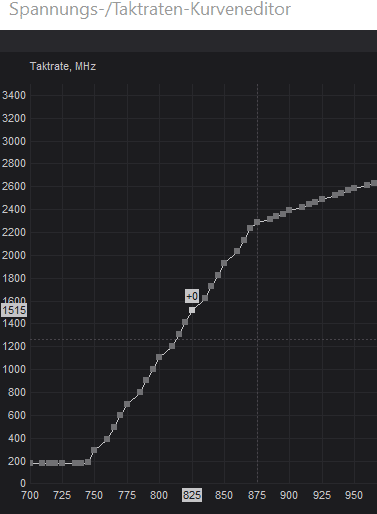Select the curve point at 400 MHz
This screenshot has width=377, height=514.
(107, 439)
